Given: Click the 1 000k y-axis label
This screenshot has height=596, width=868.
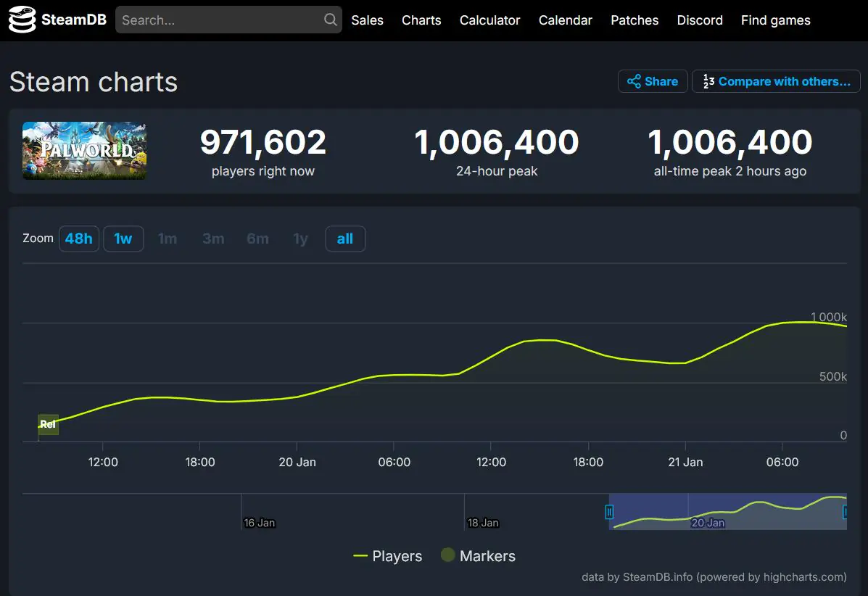Looking at the screenshot, I should [x=829, y=317].
